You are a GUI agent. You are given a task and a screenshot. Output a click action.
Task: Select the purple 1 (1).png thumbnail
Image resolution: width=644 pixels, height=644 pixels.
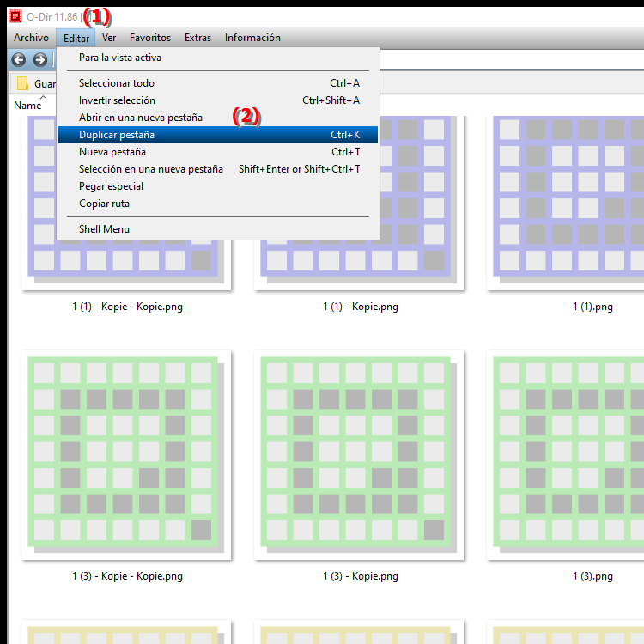pos(565,204)
